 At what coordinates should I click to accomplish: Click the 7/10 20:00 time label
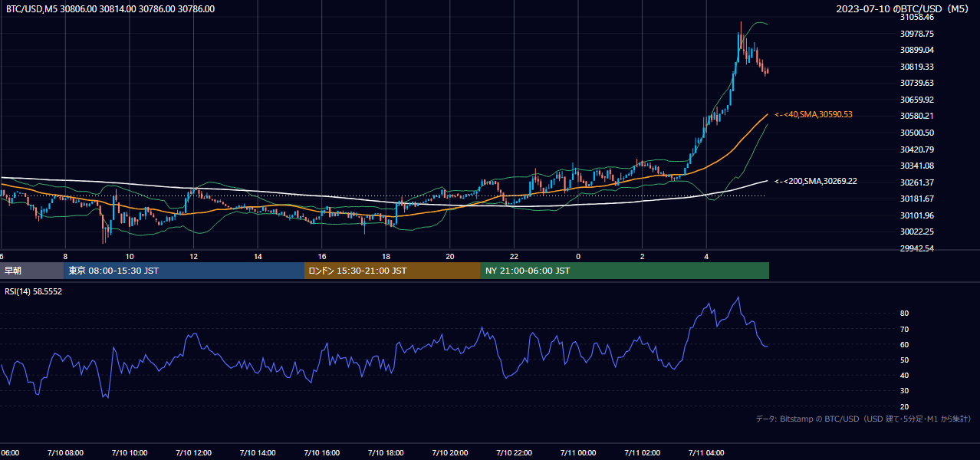[450, 453]
